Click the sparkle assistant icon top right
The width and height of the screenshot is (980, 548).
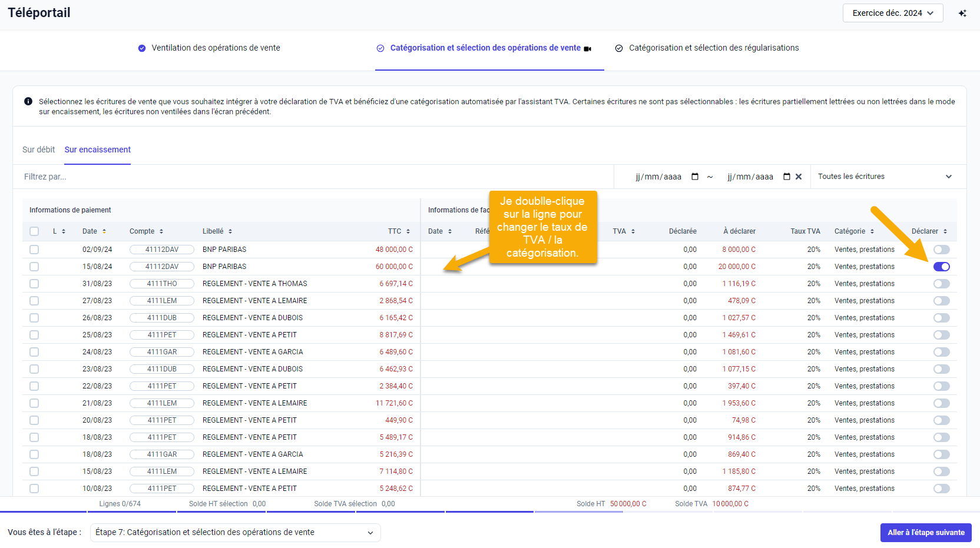tap(962, 13)
